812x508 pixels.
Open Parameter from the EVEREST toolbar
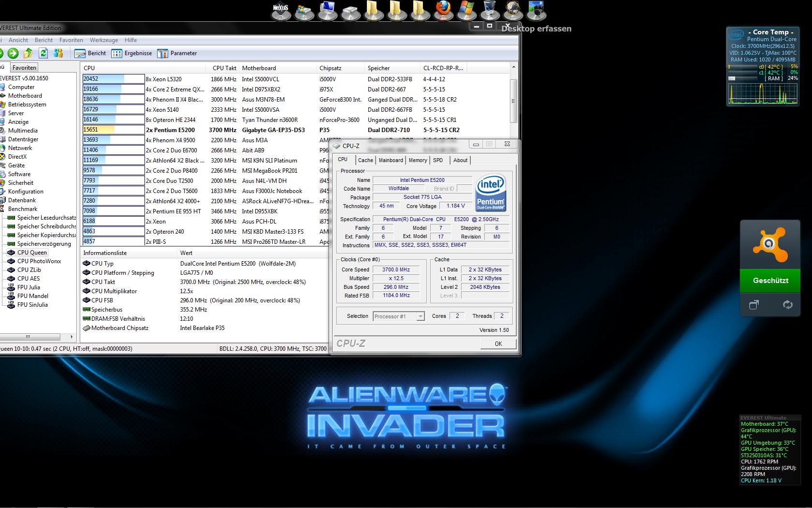click(177, 53)
